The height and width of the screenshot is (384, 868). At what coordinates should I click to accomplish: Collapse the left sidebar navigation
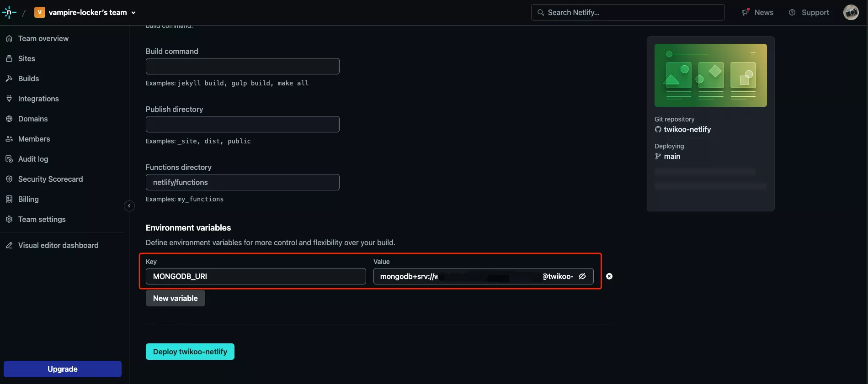129,206
